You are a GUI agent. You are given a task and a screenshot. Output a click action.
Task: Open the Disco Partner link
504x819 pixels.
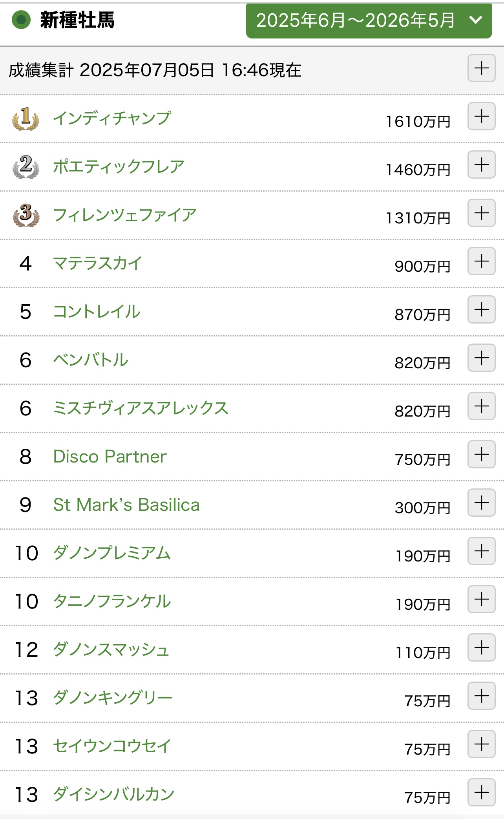(110, 456)
